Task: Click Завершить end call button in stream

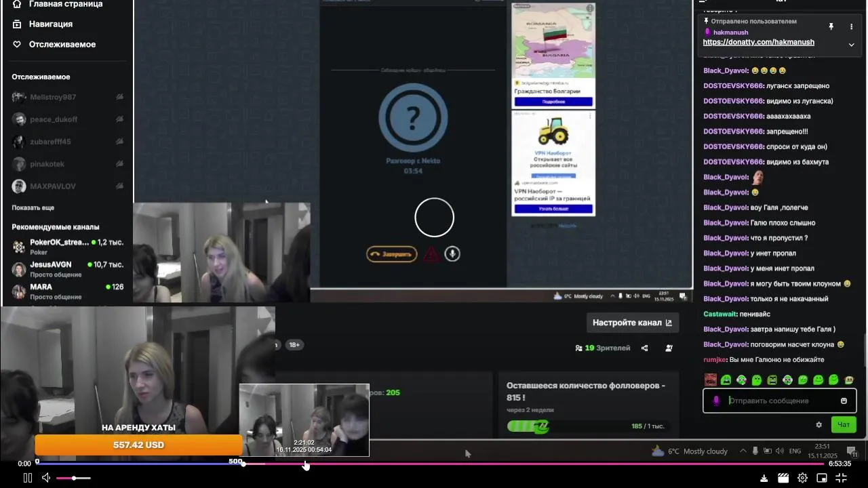Action: click(x=392, y=254)
